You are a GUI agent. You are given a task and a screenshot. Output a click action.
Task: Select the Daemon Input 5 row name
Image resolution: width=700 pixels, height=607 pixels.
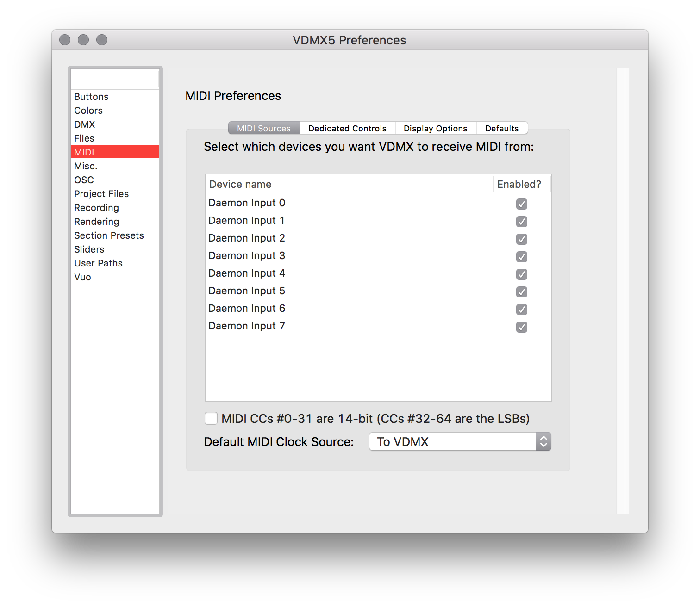pos(247,291)
